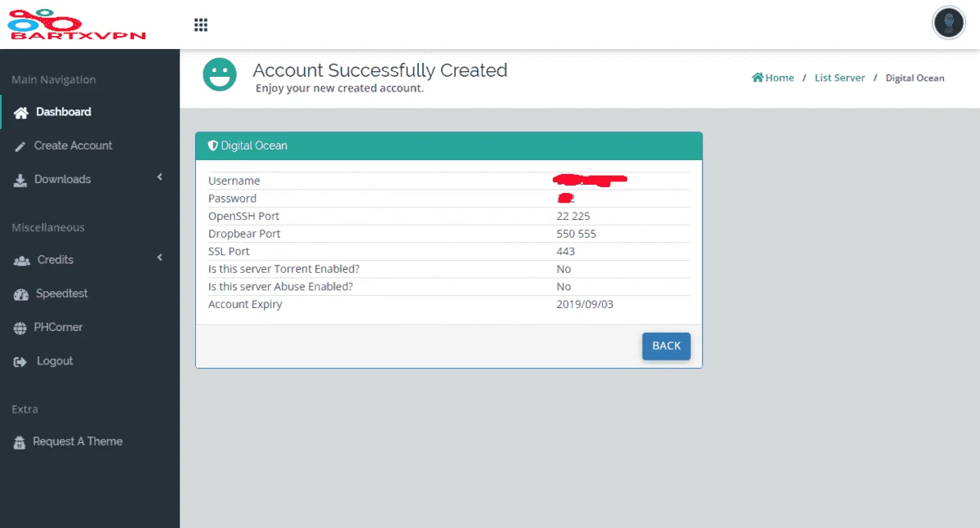The width and height of the screenshot is (980, 528).
Task: Click the Username row label
Action: [234, 181]
